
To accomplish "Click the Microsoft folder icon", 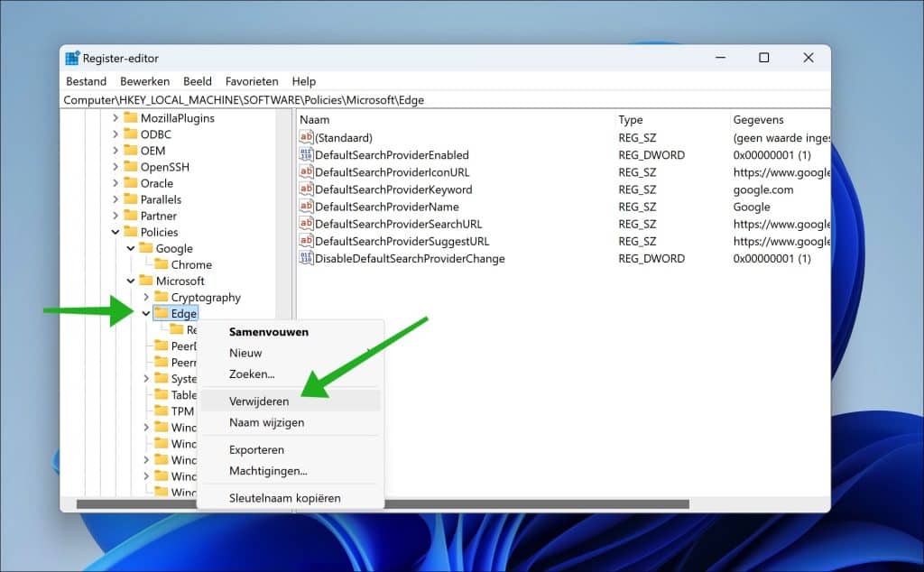I will (146, 281).
